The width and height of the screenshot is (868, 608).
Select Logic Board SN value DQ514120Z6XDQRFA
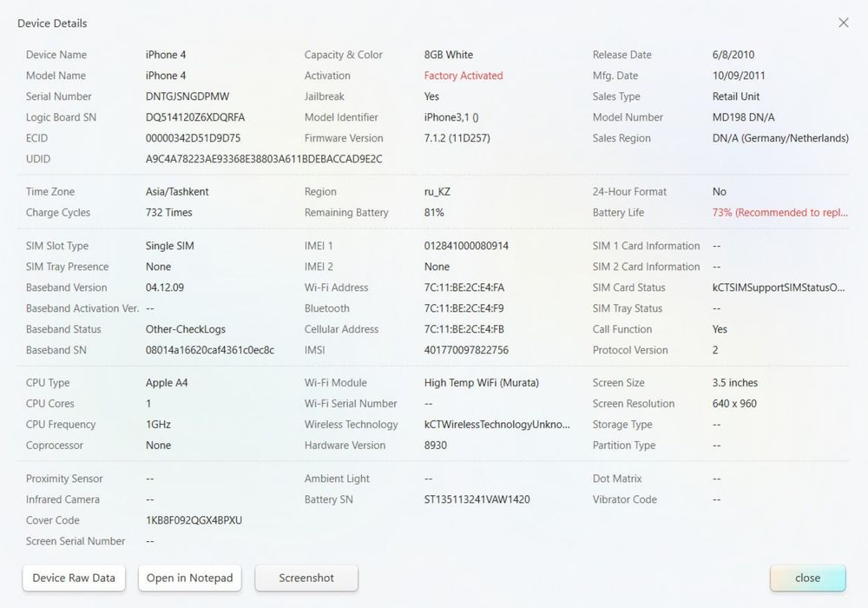tap(194, 117)
